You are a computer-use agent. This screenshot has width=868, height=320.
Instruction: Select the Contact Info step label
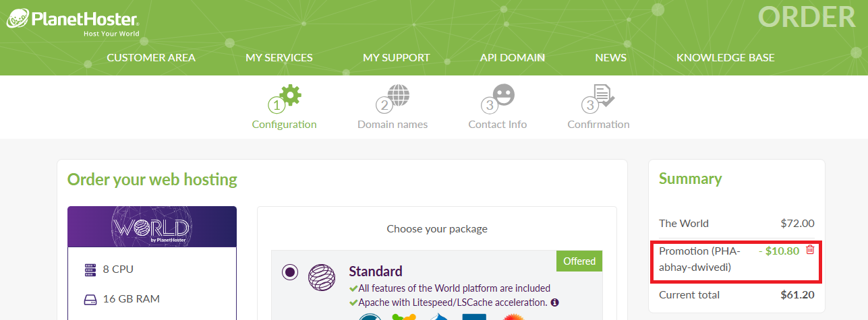[498, 125]
